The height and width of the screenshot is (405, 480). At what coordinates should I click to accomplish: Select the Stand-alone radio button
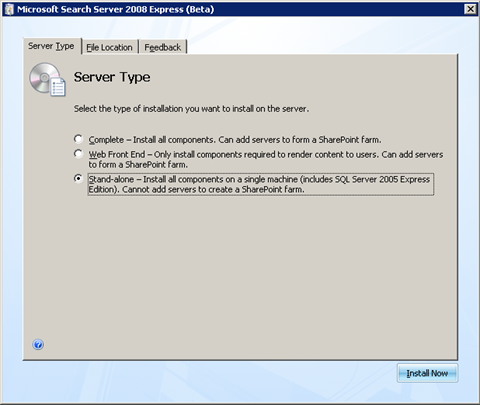coord(78,179)
